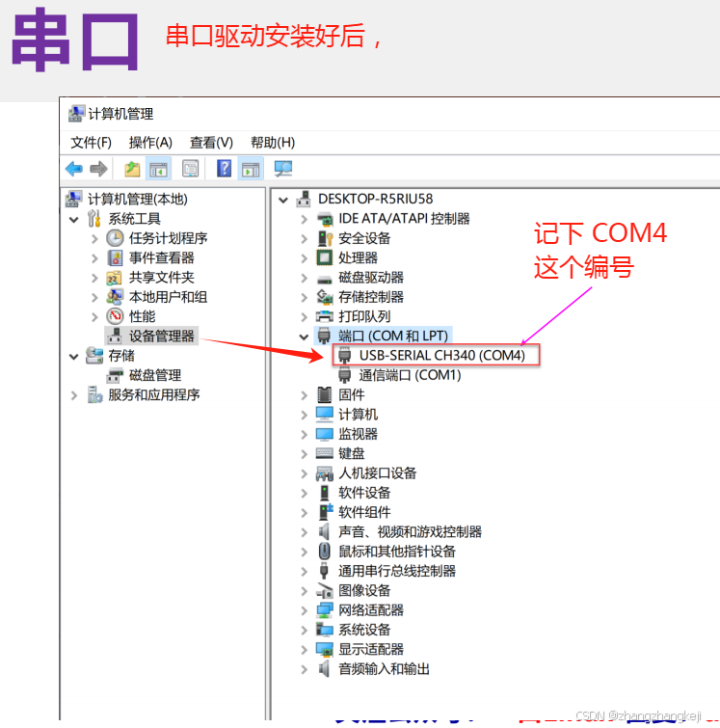Viewport: 720px width, 728px height.
Task: Toggle the Show/Hide Action Pane icon
Action: point(251,169)
